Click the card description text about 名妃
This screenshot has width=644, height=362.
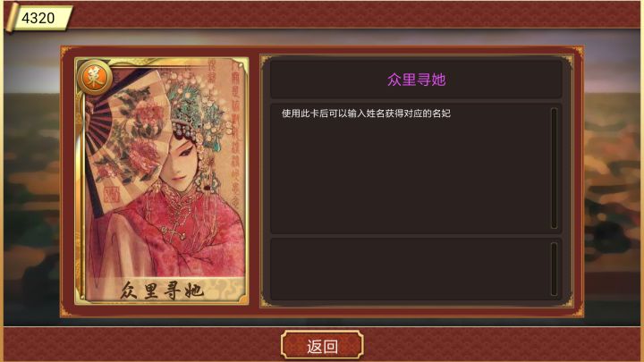pos(366,114)
